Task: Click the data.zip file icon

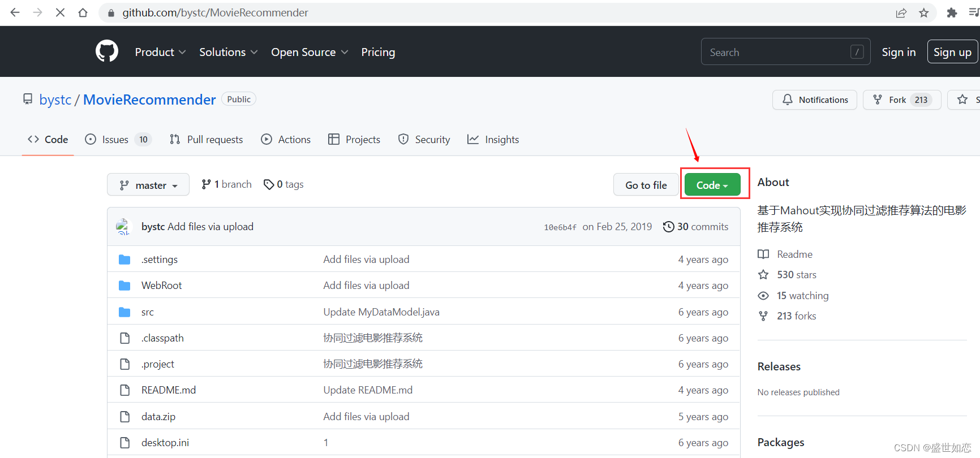Action: coord(125,417)
